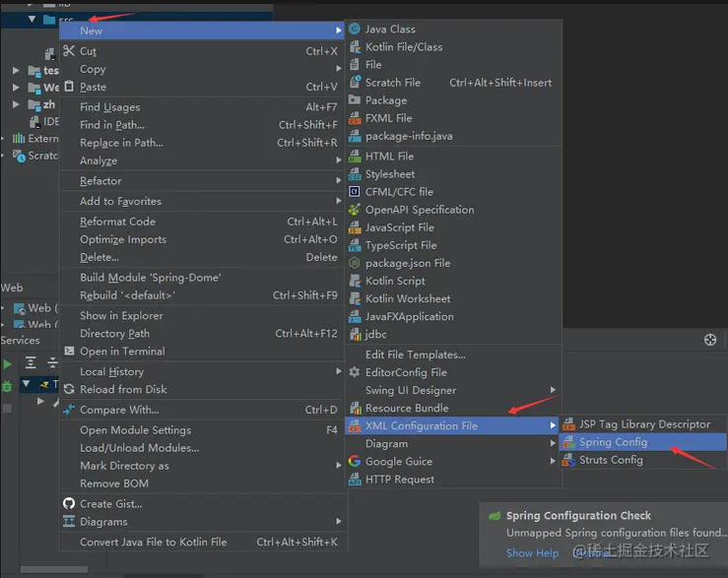Select JavaFXApplication template
728x578 pixels.
point(453,317)
